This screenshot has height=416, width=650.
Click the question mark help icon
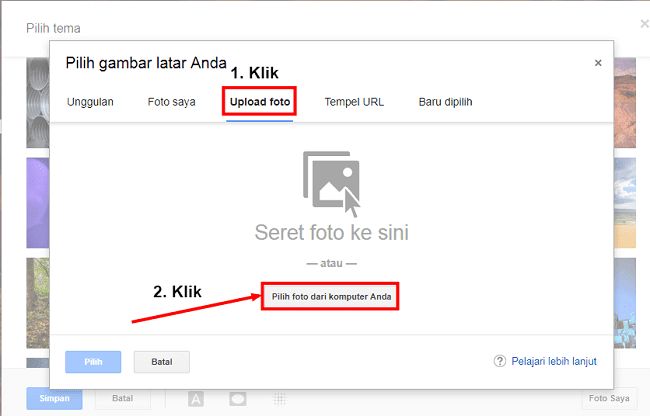(500, 361)
